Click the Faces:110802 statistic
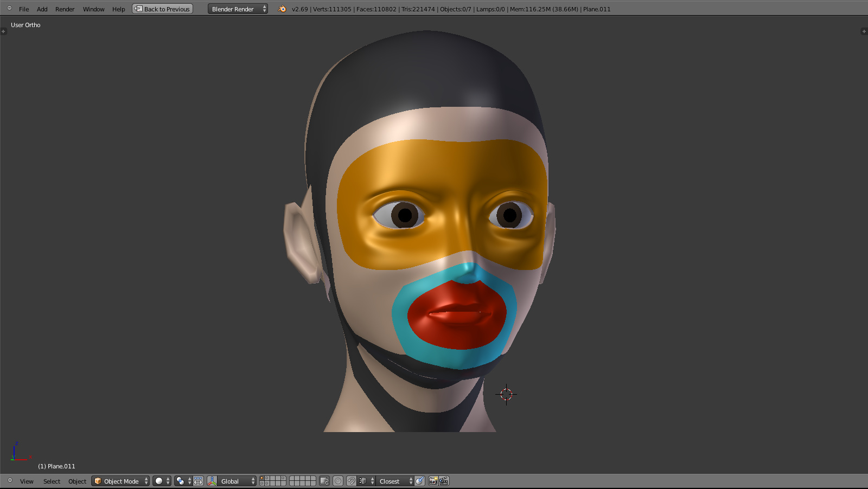The width and height of the screenshot is (868, 489). (376, 9)
